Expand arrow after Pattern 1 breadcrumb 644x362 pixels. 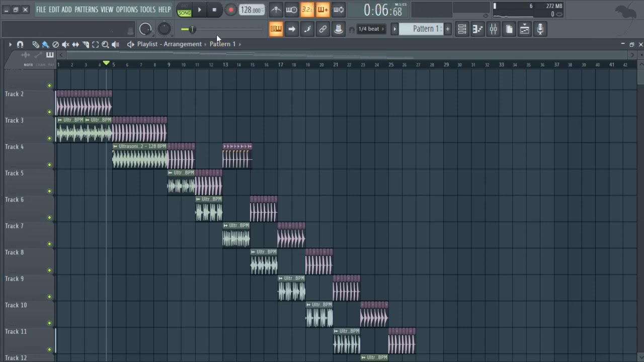pyautogui.click(x=240, y=44)
